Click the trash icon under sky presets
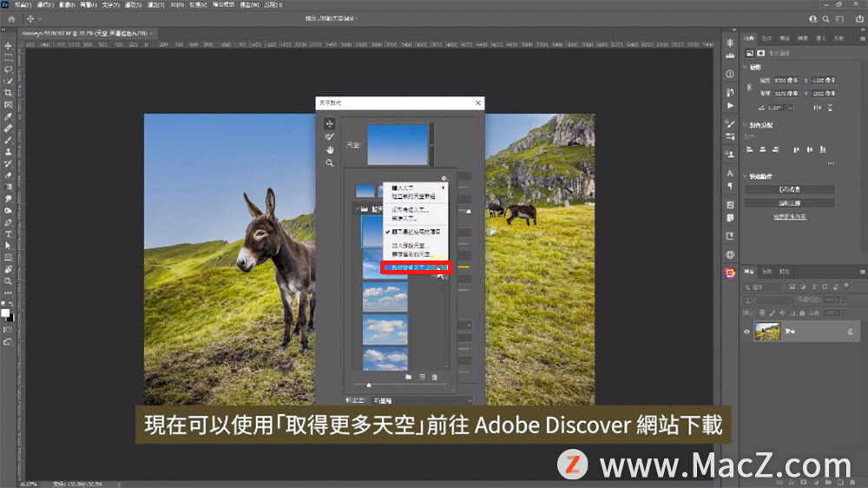Screen dimensions: 868x488 pyautogui.click(x=435, y=377)
